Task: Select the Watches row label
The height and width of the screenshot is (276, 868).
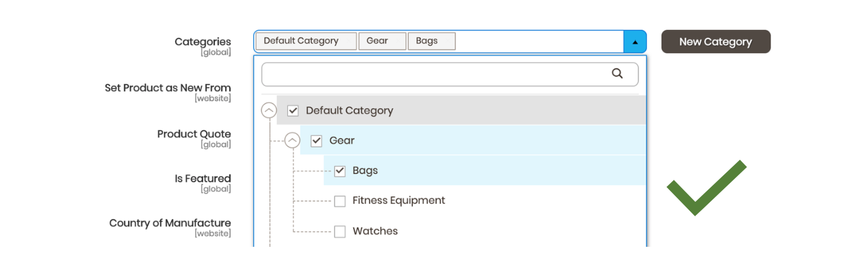Action: pyautogui.click(x=375, y=232)
